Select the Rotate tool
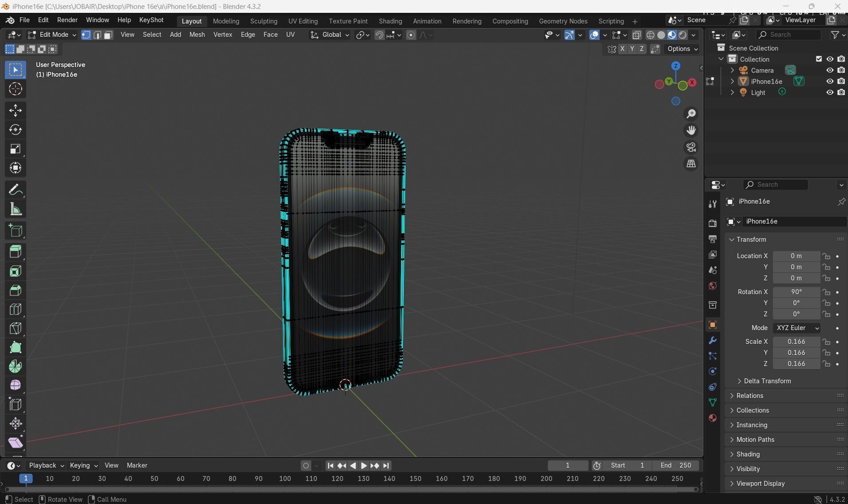Image resolution: width=848 pixels, height=504 pixels. click(x=16, y=130)
